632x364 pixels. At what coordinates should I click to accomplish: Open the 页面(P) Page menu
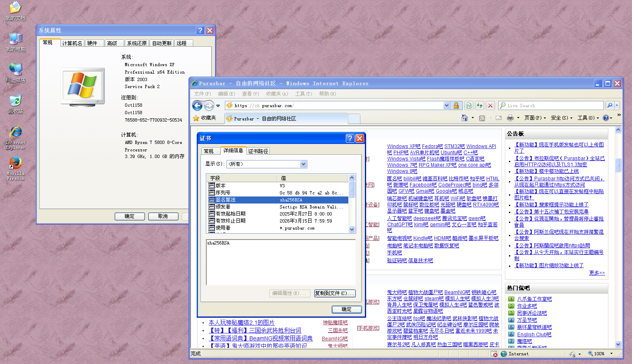click(535, 118)
